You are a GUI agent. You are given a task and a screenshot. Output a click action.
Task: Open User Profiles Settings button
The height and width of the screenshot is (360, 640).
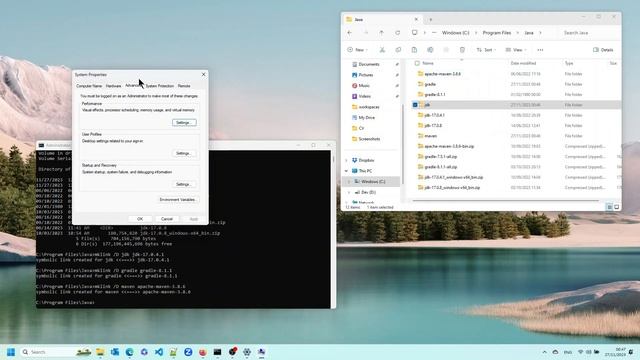(184, 153)
